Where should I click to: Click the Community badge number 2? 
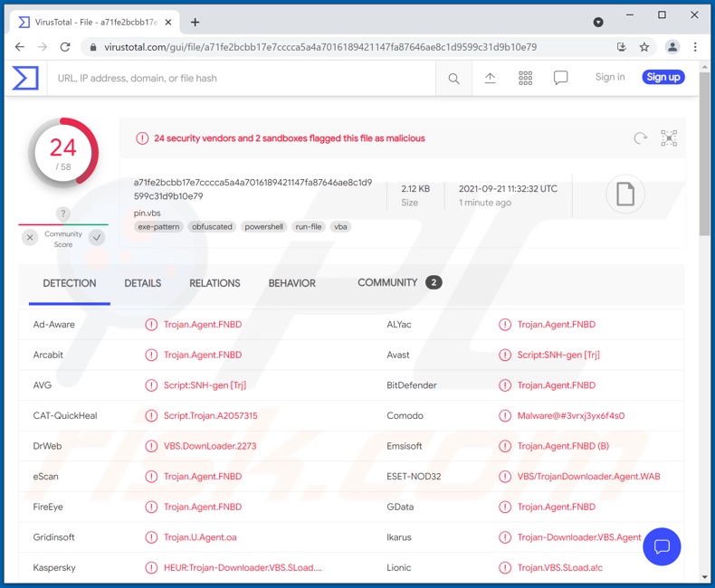pos(434,282)
